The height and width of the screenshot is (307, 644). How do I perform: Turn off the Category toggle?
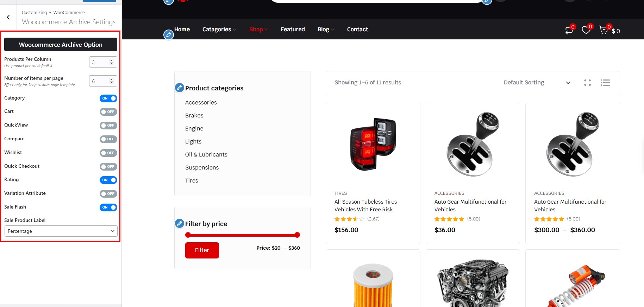[108, 98]
